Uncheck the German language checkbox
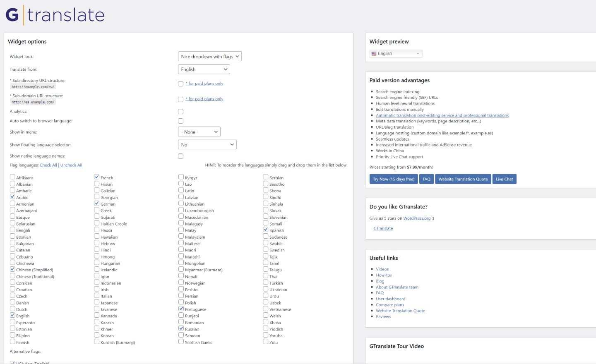 pos(97,204)
